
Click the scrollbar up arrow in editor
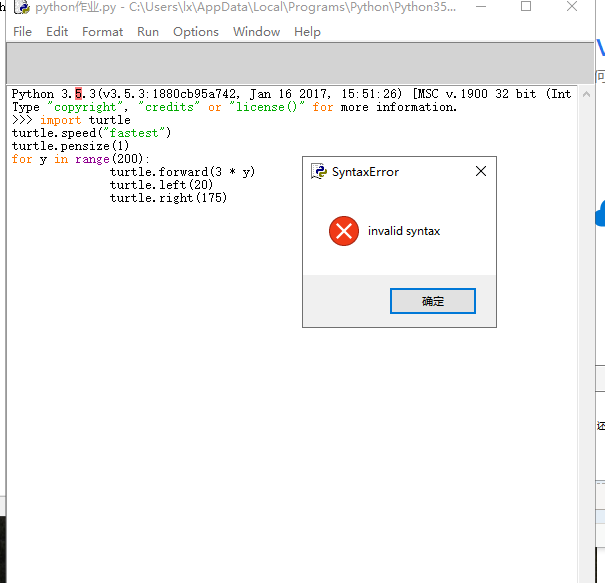pos(586,94)
